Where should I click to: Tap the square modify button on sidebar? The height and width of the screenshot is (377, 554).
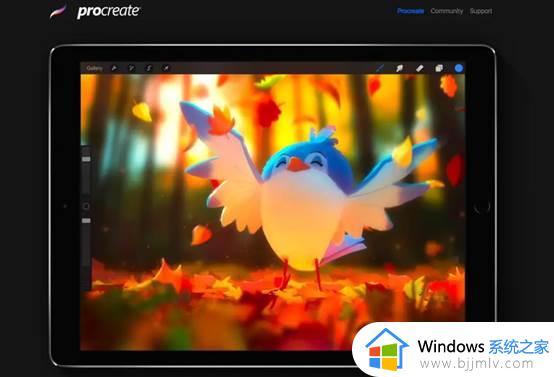point(86,206)
